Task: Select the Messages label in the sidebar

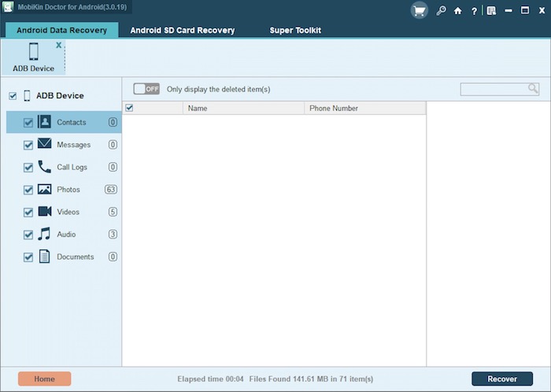Action: [74, 145]
